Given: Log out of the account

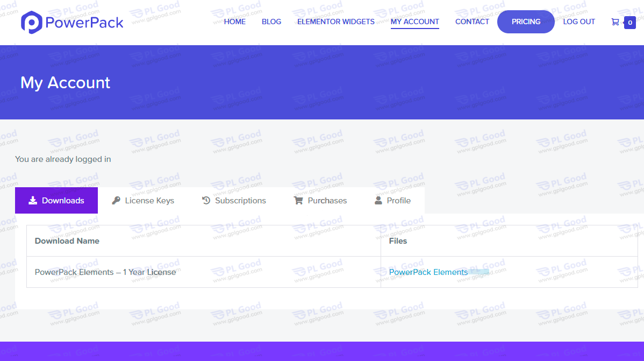Looking at the screenshot, I should [x=579, y=22].
